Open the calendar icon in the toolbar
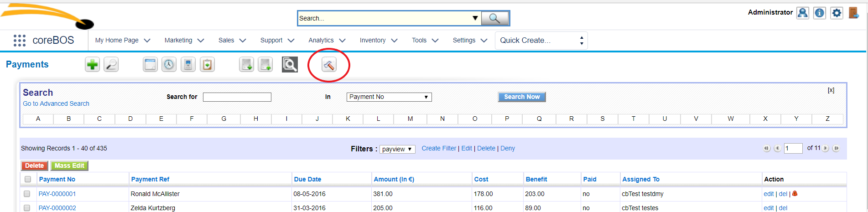 (x=150, y=65)
